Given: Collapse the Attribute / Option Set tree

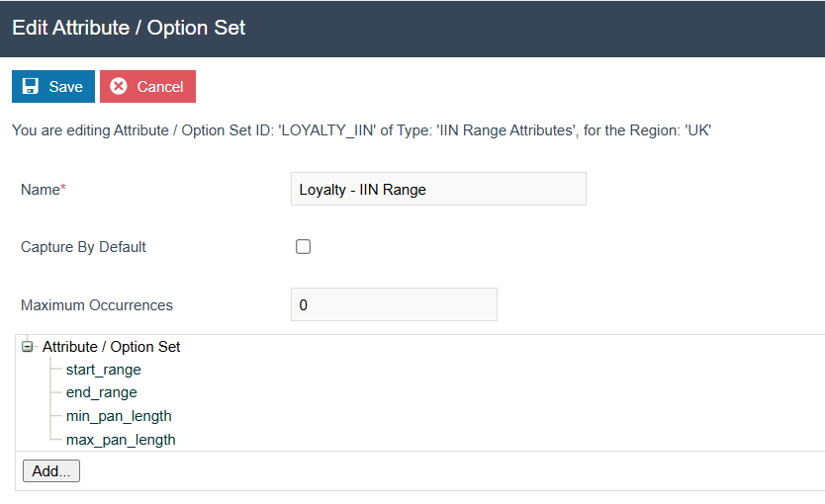Looking at the screenshot, I should click(28, 347).
